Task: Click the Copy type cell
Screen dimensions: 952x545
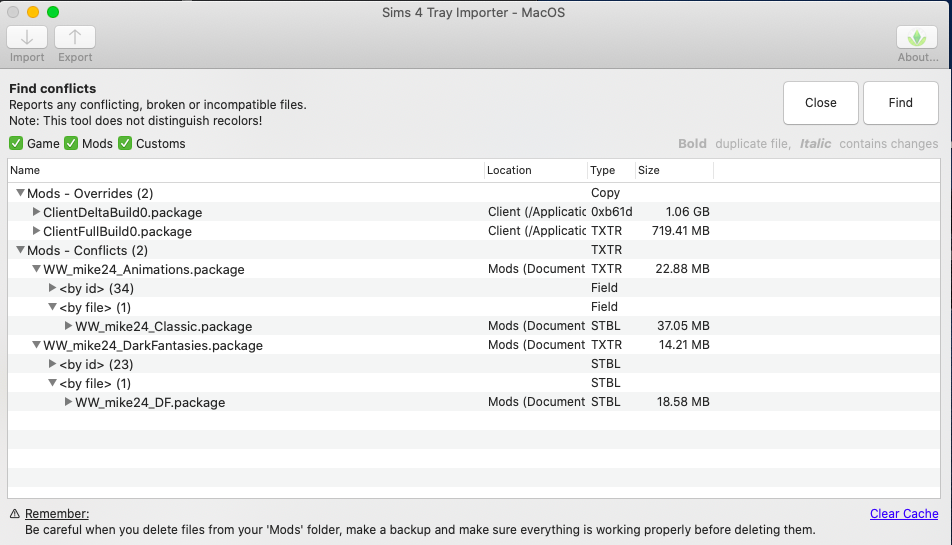Action: click(x=605, y=193)
